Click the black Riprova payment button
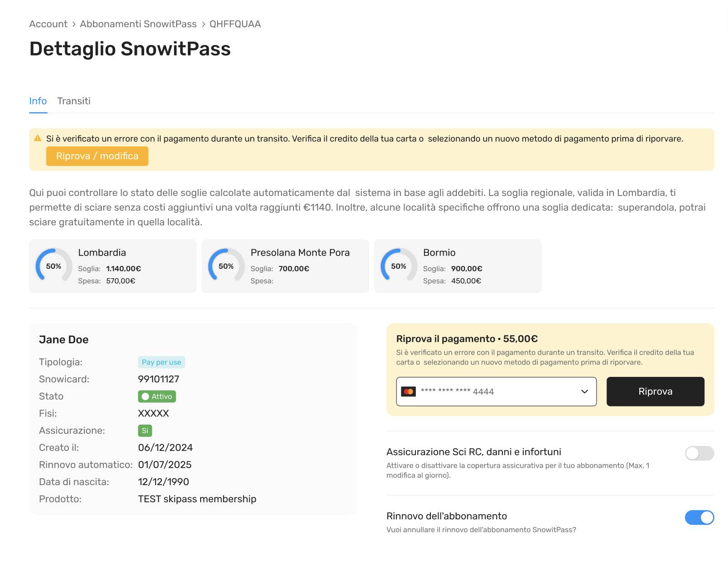This screenshot has width=728, height=561. tap(655, 391)
